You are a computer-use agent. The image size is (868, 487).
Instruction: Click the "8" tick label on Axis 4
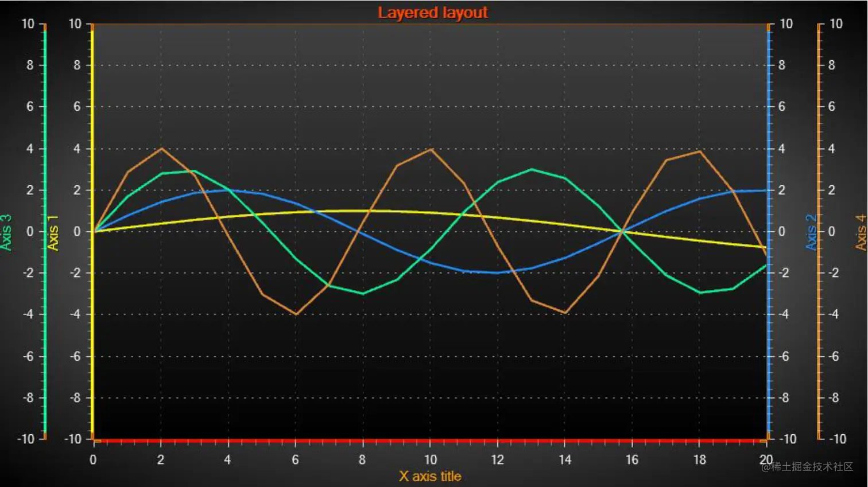click(x=831, y=65)
